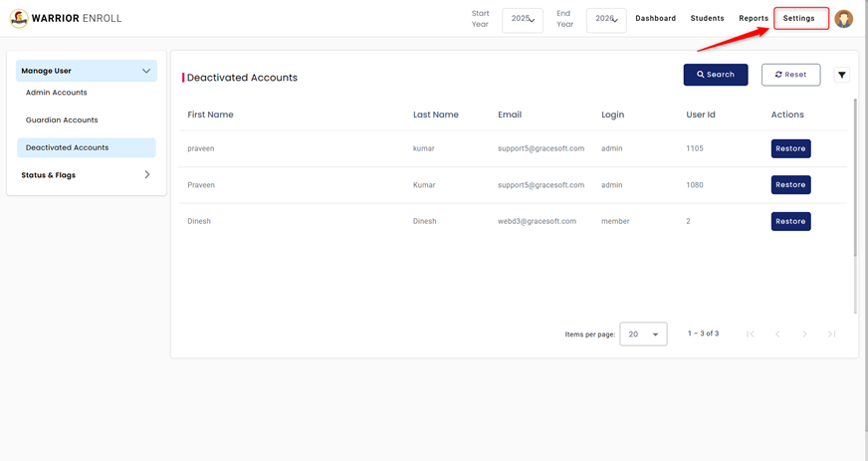Select Admin Accounts in the sidebar

click(57, 93)
